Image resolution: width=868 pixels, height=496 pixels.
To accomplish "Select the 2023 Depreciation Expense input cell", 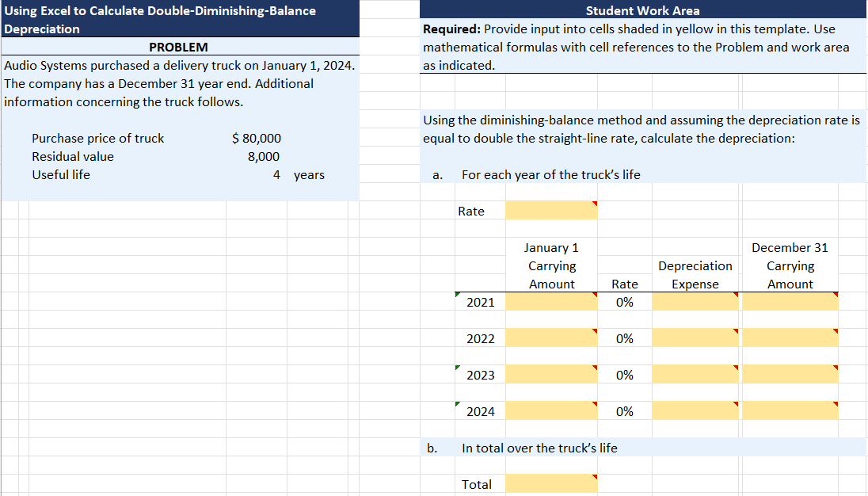I will click(695, 374).
